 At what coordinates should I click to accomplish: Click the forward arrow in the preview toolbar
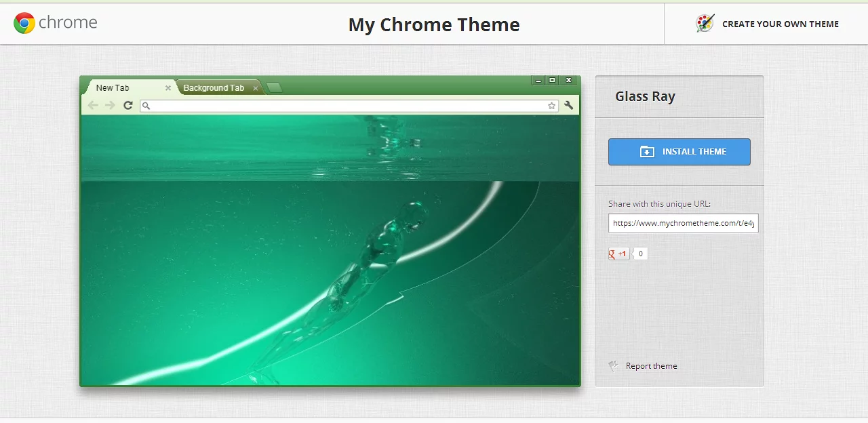110,105
